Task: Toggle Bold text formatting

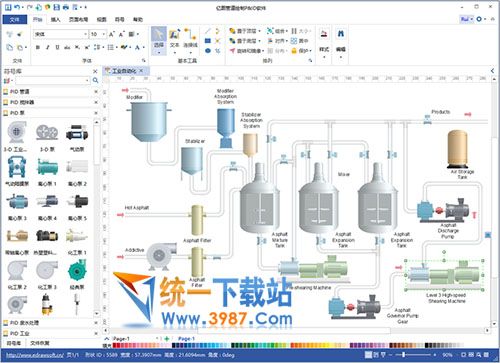Action: [x=38, y=47]
